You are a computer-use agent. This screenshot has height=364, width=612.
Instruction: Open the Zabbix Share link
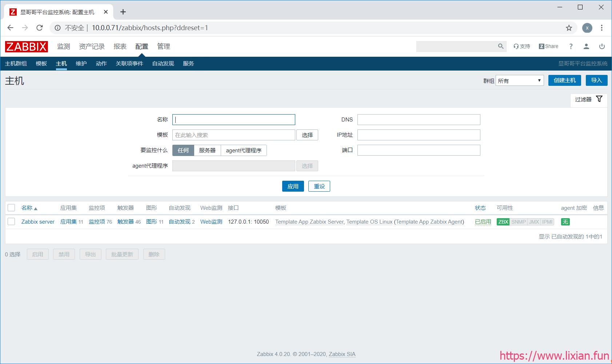point(548,46)
